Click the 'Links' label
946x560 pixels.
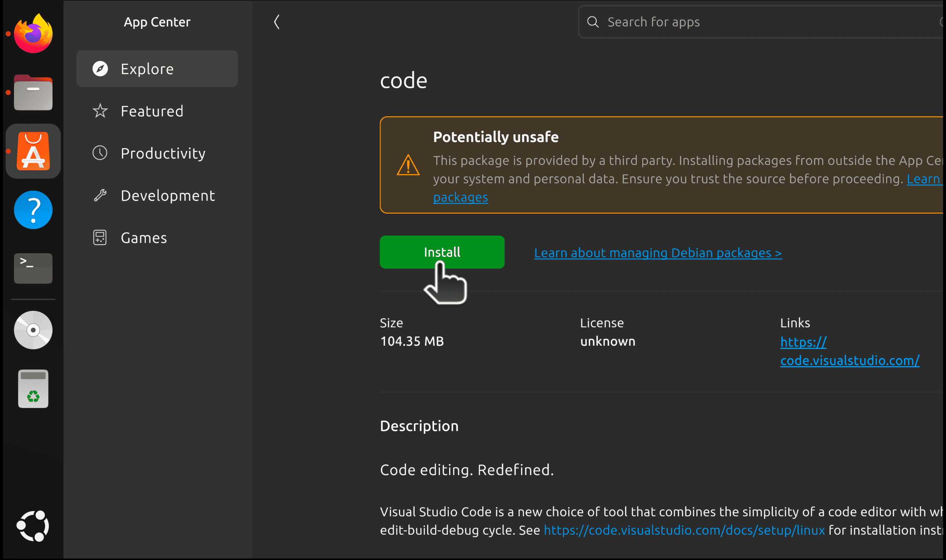click(x=795, y=323)
